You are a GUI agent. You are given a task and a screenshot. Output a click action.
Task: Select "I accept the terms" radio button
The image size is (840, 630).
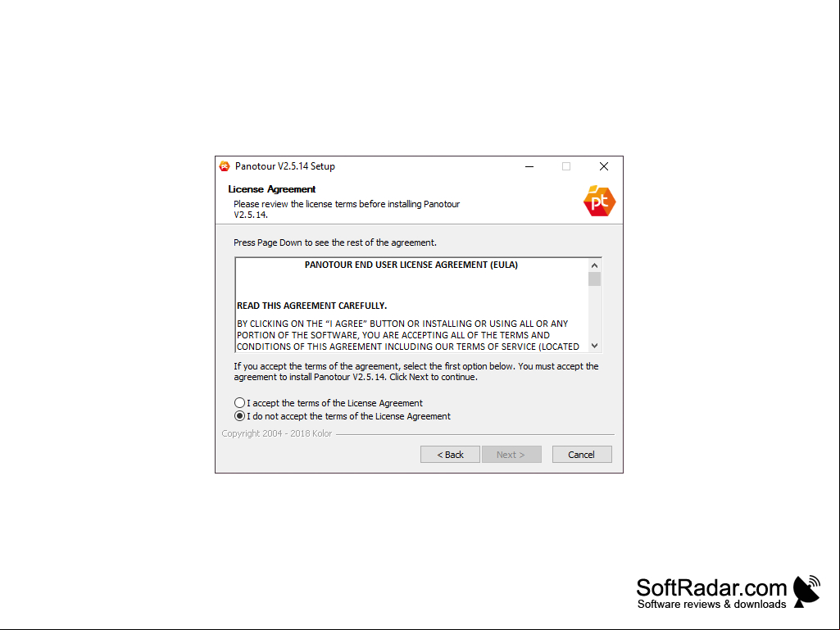pyautogui.click(x=239, y=403)
